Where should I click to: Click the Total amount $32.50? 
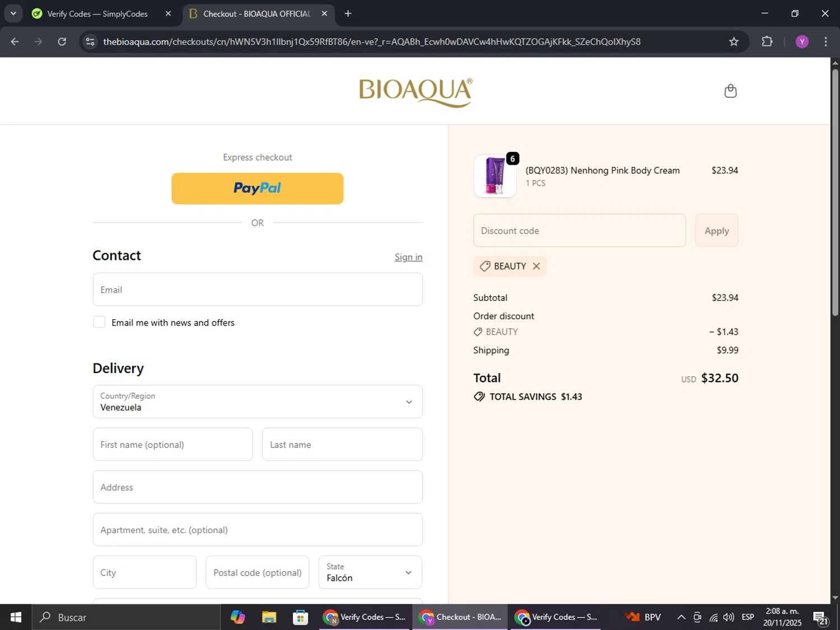720,378
